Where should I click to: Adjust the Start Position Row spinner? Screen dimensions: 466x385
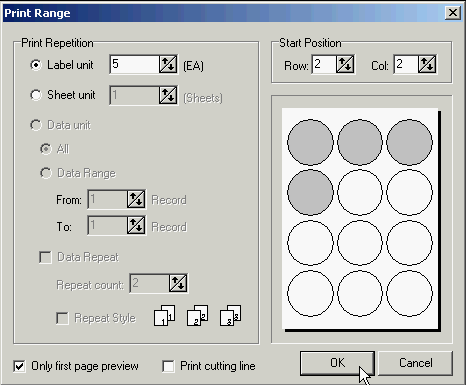(345, 64)
